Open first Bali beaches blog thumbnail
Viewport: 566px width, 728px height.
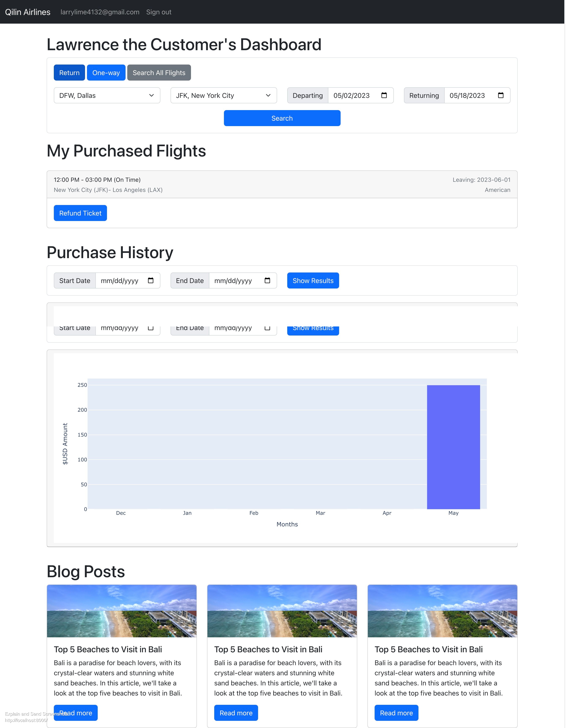tap(122, 611)
